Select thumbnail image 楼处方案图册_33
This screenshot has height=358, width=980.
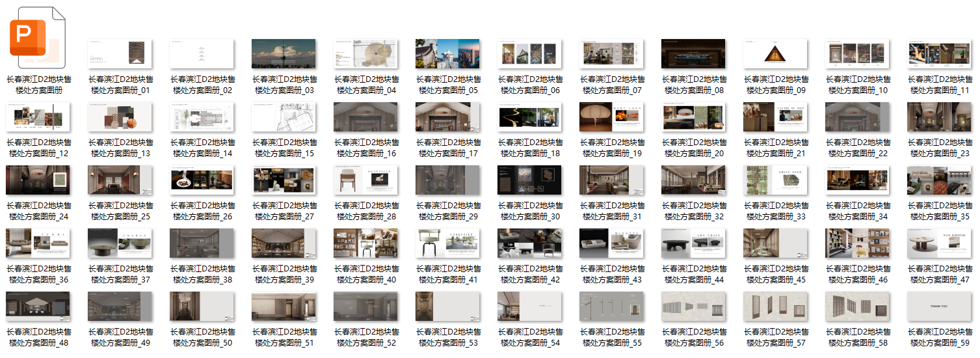775,180
